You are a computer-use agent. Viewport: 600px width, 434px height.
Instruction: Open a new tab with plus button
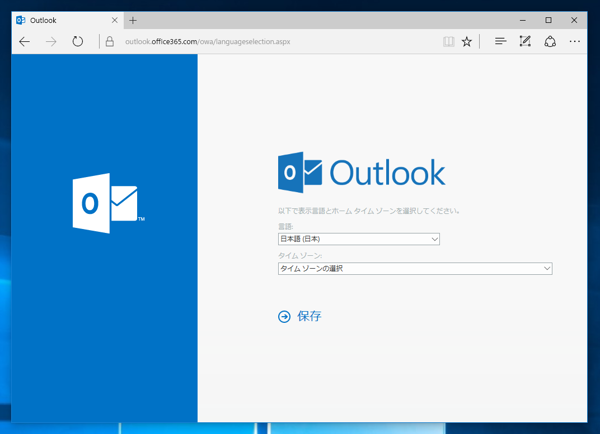pos(133,20)
